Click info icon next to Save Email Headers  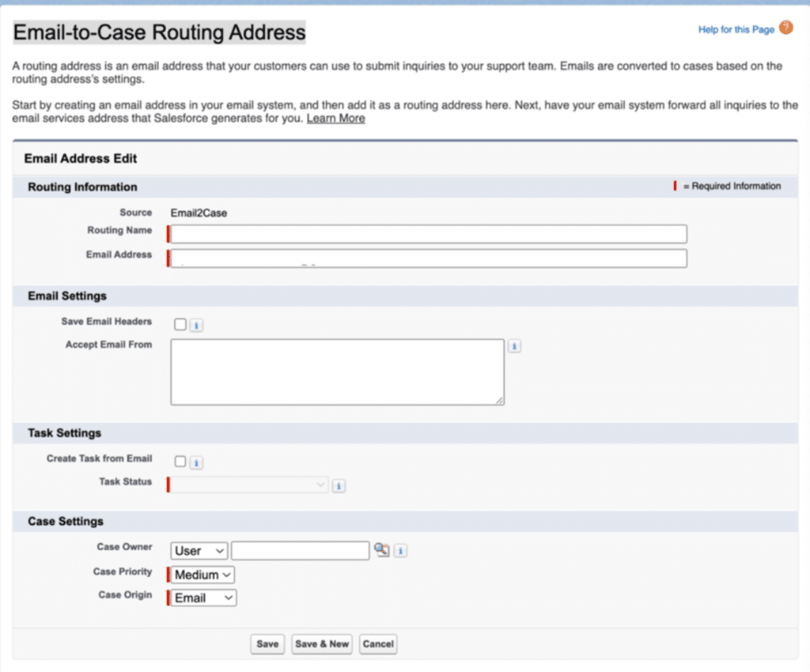(x=197, y=325)
